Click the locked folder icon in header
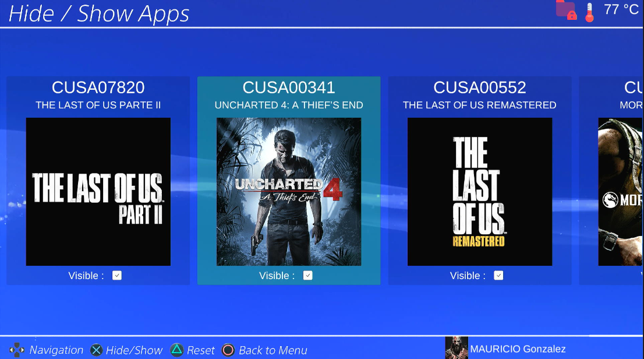This screenshot has width=644, height=359. (566, 10)
